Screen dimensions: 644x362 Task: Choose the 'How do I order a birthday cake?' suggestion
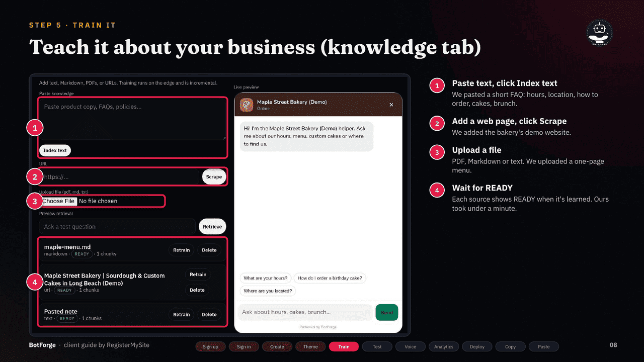pyautogui.click(x=330, y=278)
